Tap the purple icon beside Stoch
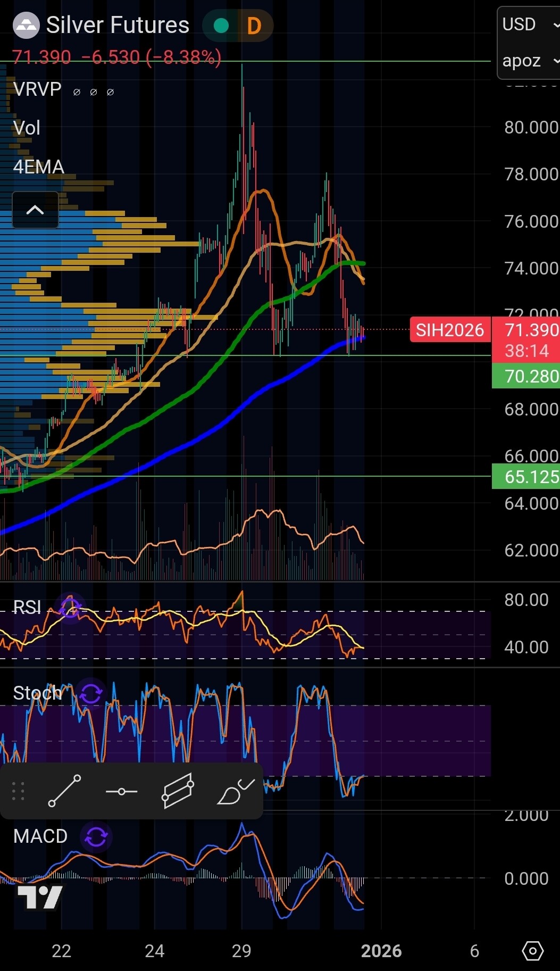 [91, 693]
